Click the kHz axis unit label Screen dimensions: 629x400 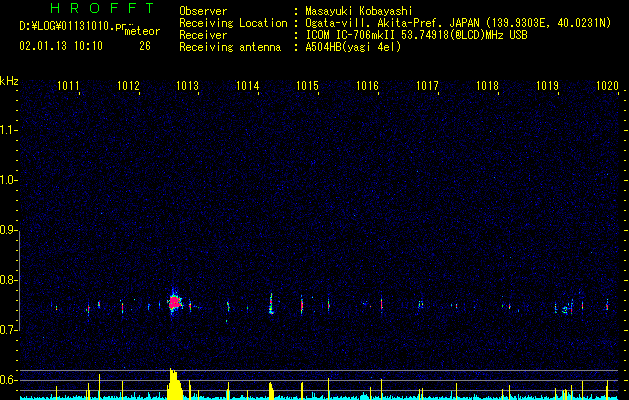9,81
